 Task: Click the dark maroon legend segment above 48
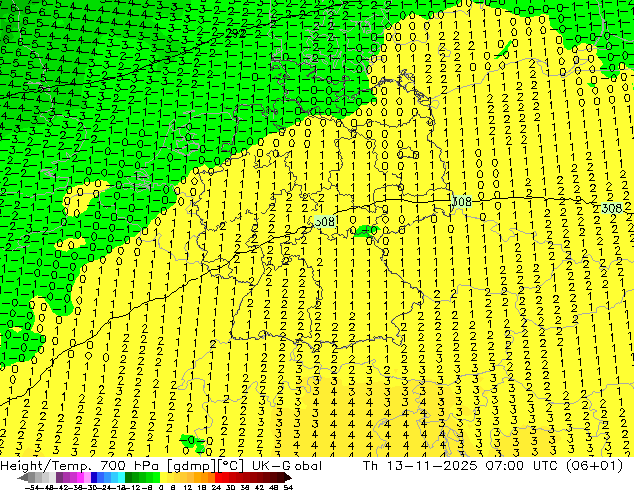pyautogui.click(x=273, y=478)
